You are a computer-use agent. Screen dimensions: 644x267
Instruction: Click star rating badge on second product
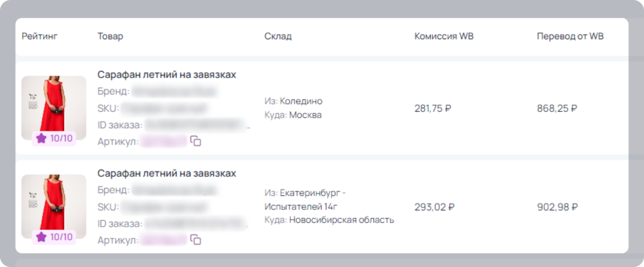coord(54,237)
